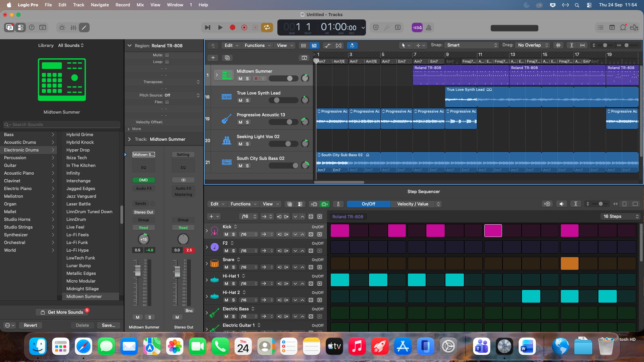Image resolution: width=644 pixels, height=362 pixels.
Task: Show automation curve icon in Tracks
Action: pyautogui.click(x=328, y=45)
